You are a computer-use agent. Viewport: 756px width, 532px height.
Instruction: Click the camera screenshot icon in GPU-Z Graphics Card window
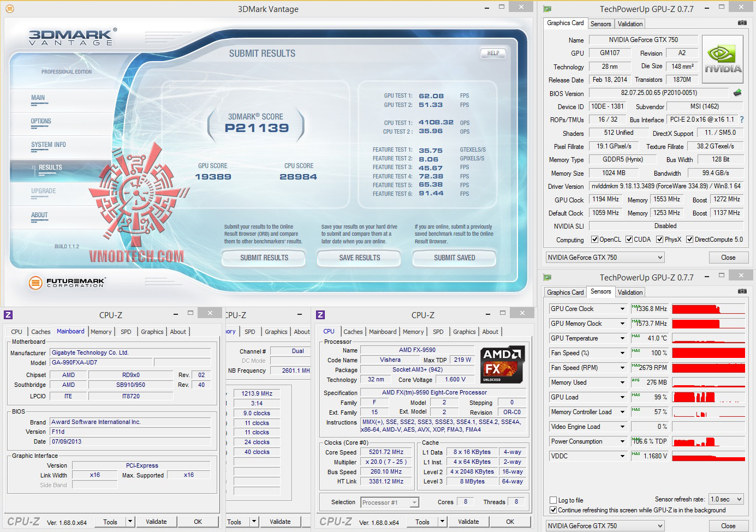pyautogui.click(x=742, y=23)
